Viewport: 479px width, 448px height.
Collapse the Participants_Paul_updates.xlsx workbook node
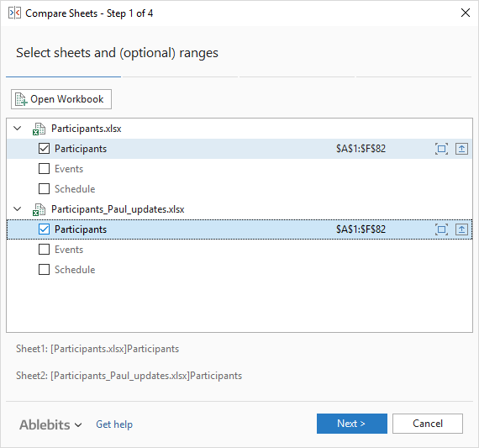[18, 209]
